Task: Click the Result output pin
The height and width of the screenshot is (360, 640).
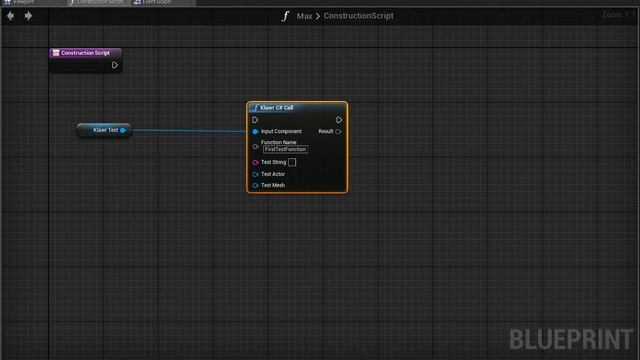Action: (338, 131)
